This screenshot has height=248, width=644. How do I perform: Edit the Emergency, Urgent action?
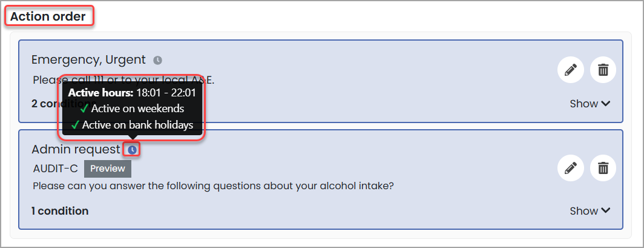point(570,70)
